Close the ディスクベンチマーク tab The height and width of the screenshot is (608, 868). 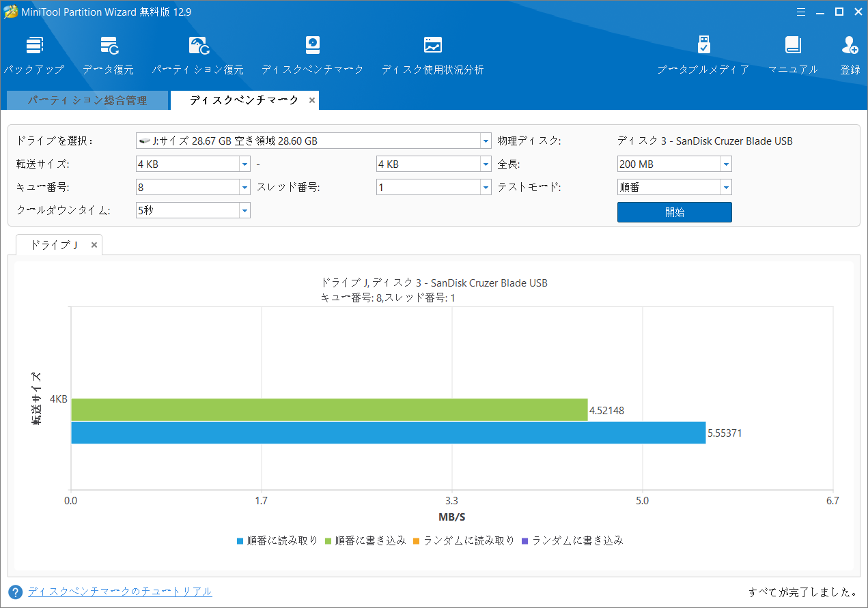312,100
